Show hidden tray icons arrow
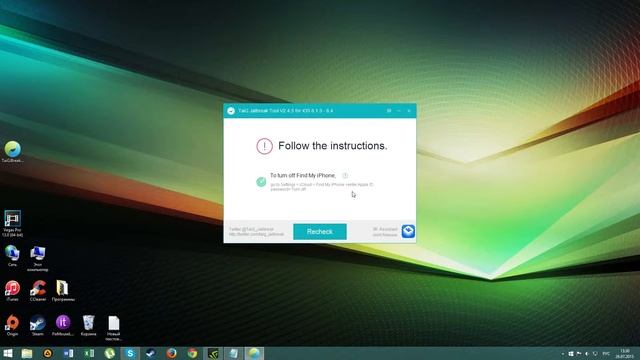 coord(563,354)
